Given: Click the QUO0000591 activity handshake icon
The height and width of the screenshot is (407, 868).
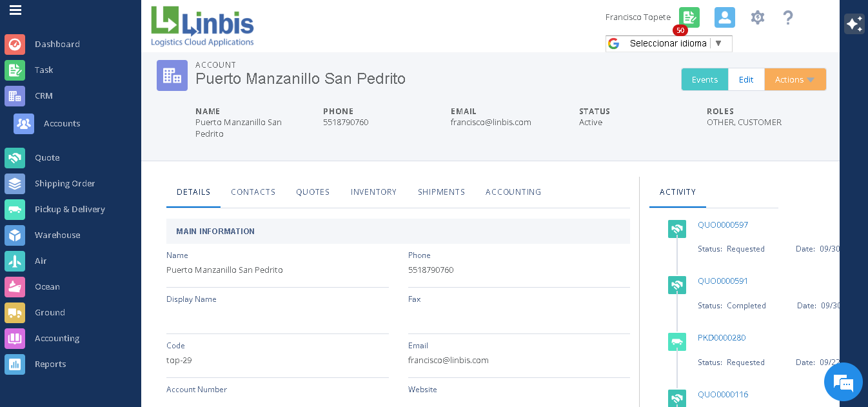Looking at the screenshot, I should [x=677, y=285].
